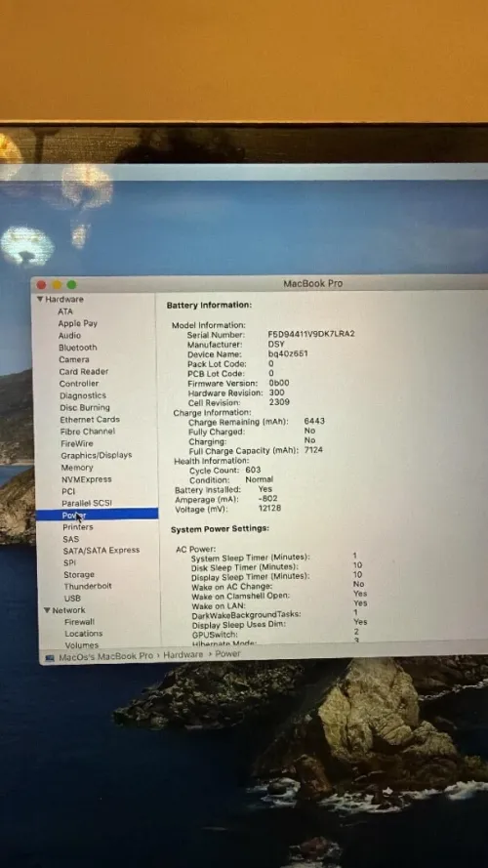Screen dimensions: 488x868
Task: Click the red close window button
Action: tap(41, 285)
